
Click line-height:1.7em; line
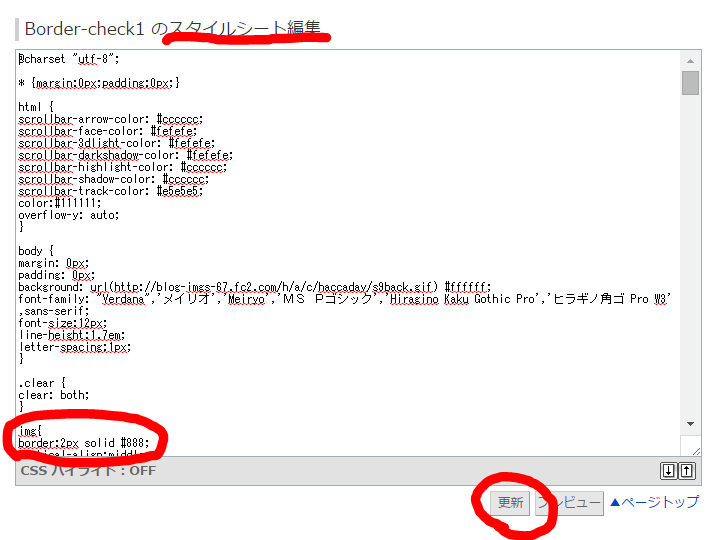(x=72, y=335)
